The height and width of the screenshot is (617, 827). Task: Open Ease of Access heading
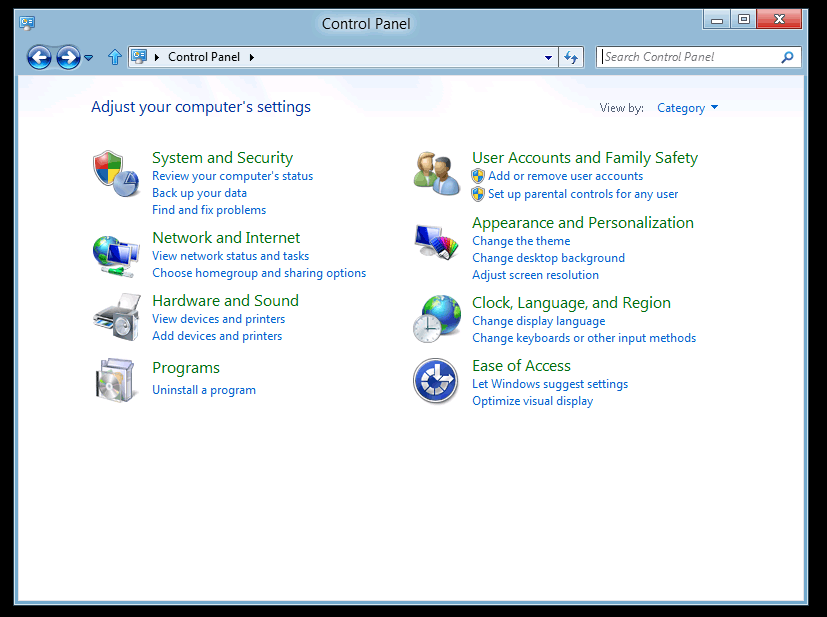coord(521,365)
